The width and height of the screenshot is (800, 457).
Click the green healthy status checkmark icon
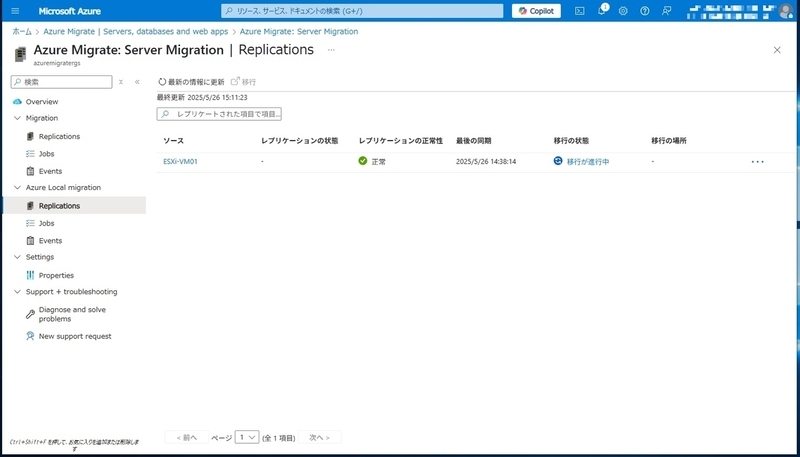click(363, 161)
